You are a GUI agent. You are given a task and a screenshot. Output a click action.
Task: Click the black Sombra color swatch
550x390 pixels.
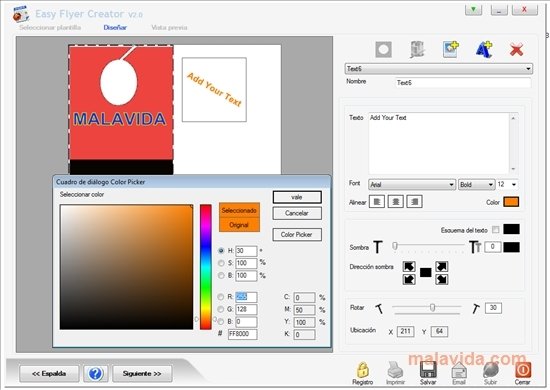[511, 247]
